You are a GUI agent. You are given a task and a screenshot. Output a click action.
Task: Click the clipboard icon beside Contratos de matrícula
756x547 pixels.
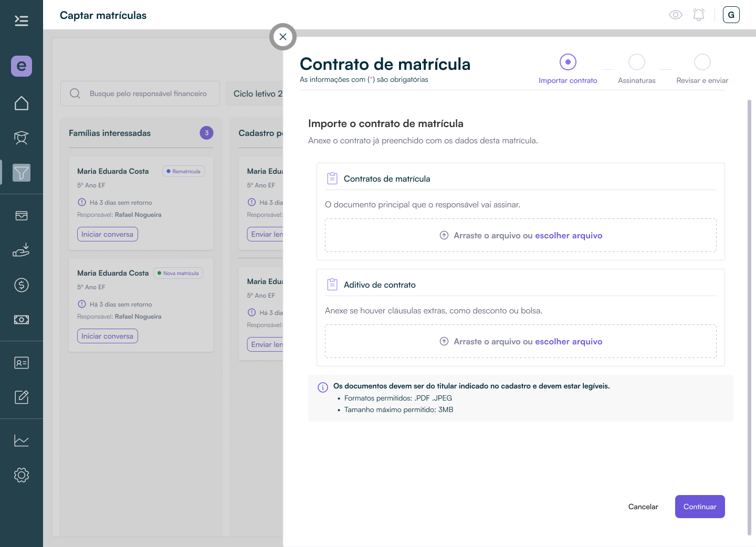[332, 178]
